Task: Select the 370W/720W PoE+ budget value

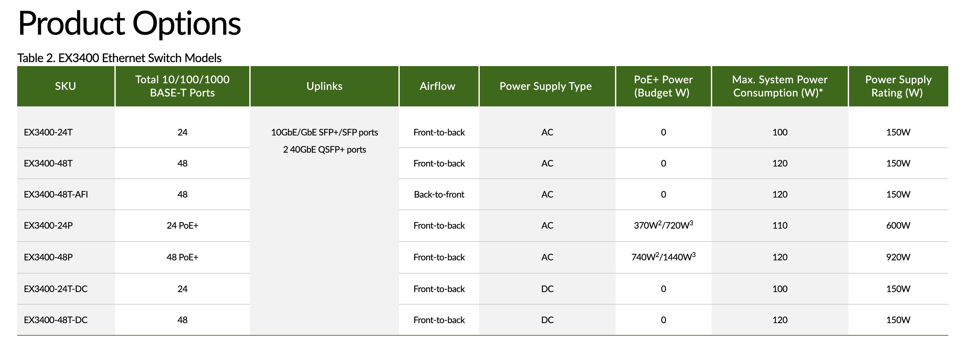Action: point(664,225)
